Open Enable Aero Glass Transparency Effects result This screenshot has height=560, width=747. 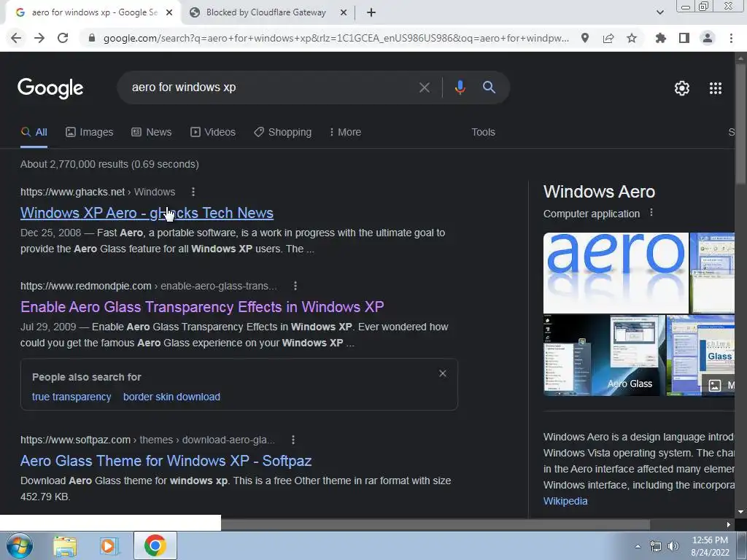(x=202, y=307)
